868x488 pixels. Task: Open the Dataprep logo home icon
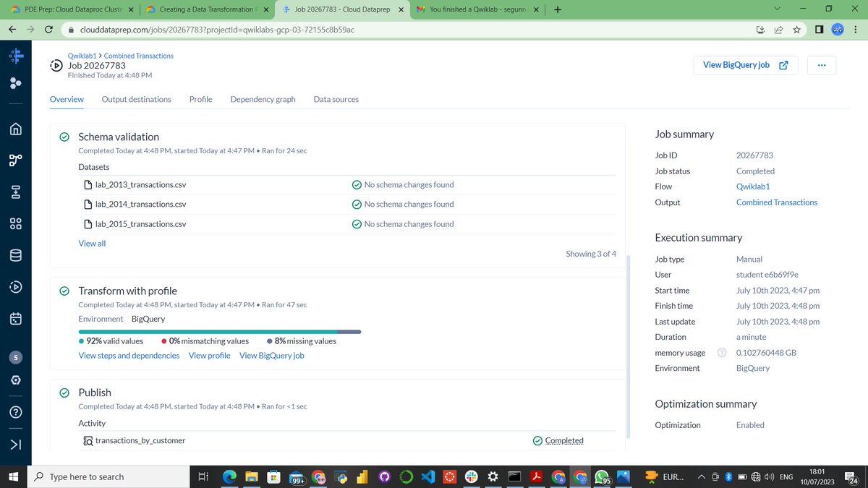[x=16, y=56]
